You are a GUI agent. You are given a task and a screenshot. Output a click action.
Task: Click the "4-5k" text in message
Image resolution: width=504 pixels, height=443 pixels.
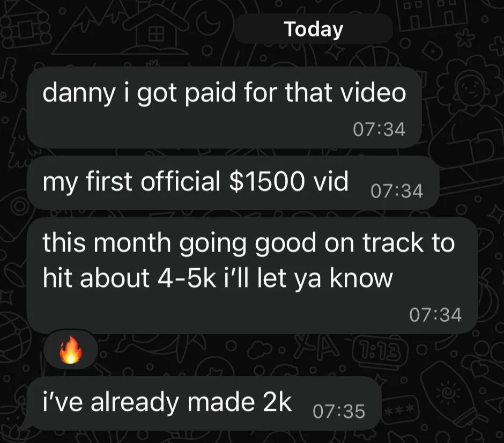[187, 278]
